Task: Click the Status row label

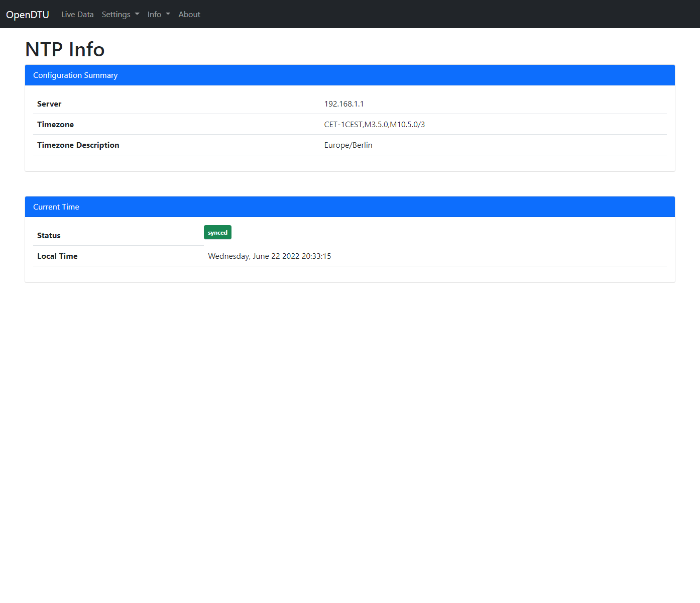Action: pyautogui.click(x=49, y=236)
